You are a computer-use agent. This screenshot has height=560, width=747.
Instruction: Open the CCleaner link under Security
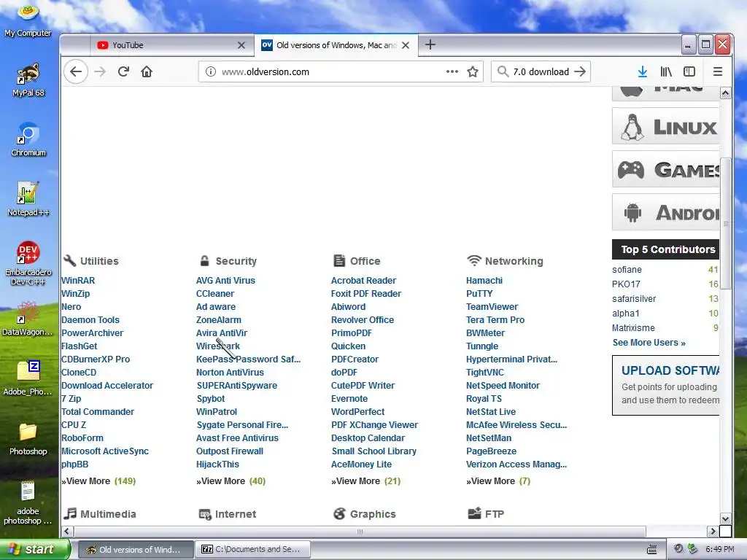(x=215, y=294)
